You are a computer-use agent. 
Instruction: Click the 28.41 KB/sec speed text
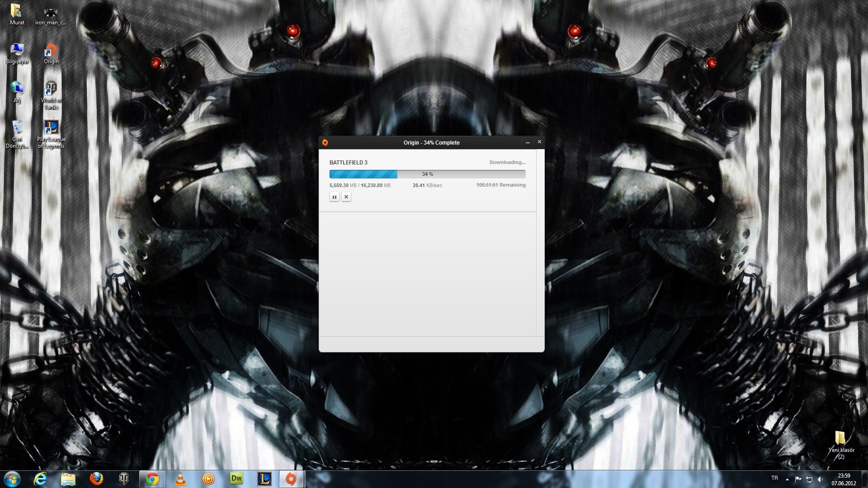(427, 185)
